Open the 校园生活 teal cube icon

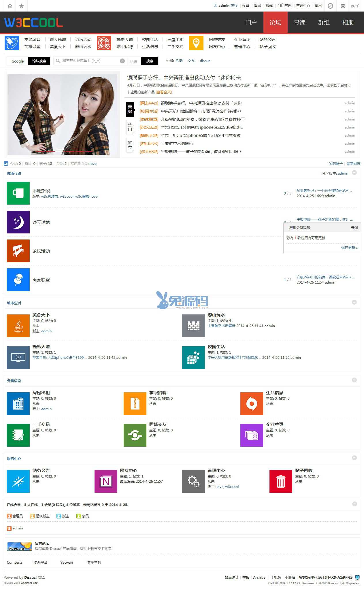click(193, 357)
